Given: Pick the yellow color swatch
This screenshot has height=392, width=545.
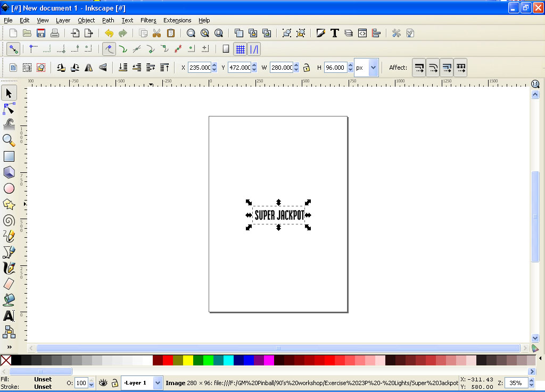Looking at the screenshot, I should tap(188, 360).
